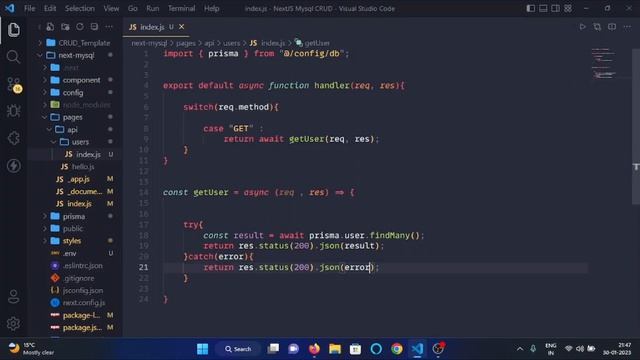This screenshot has width=640, height=360.
Task: Open jsconfig.json file
Action: tap(75, 291)
